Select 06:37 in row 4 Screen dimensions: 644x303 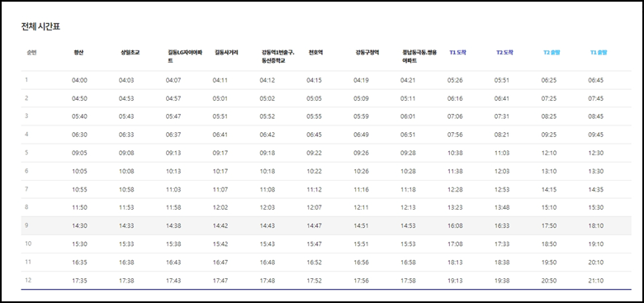tap(173, 135)
